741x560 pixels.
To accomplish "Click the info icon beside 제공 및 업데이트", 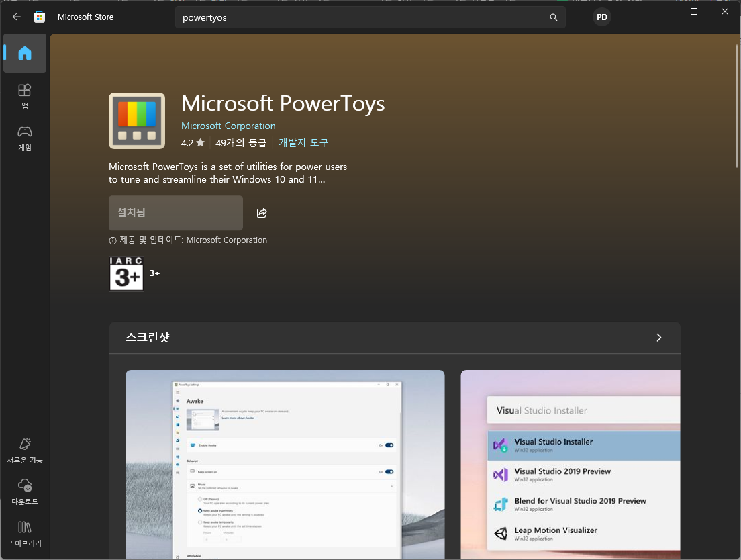I will pyautogui.click(x=113, y=240).
